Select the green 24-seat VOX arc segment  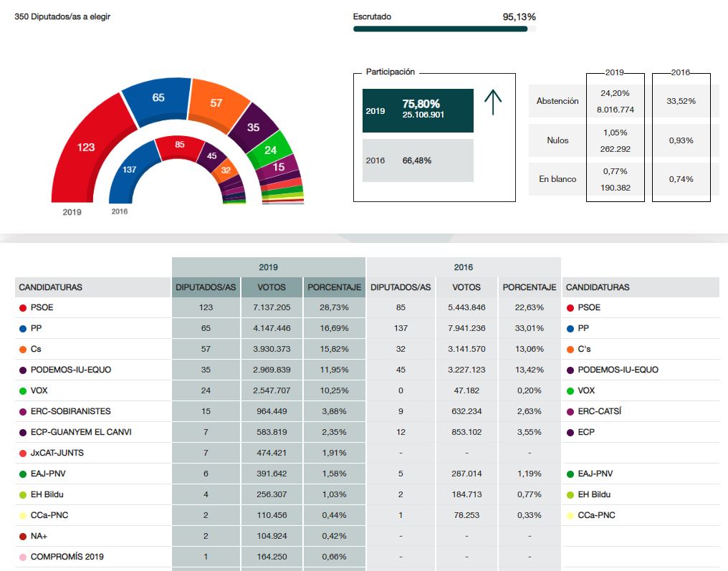[x=270, y=150]
